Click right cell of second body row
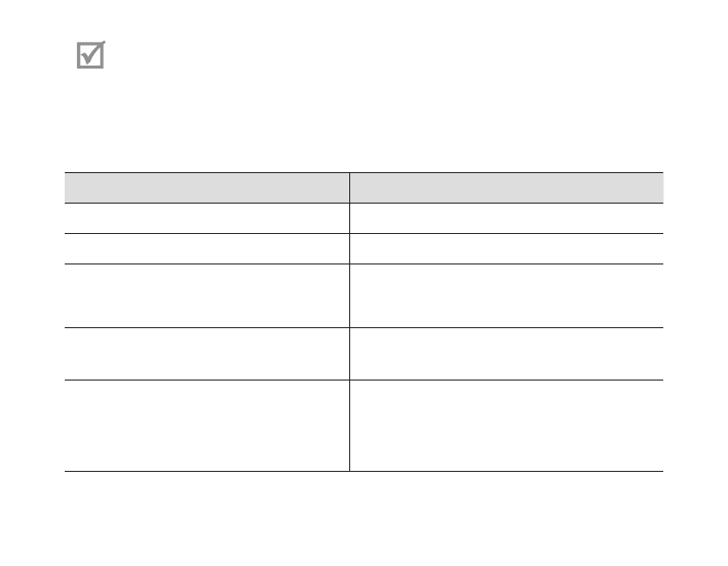 (506, 249)
